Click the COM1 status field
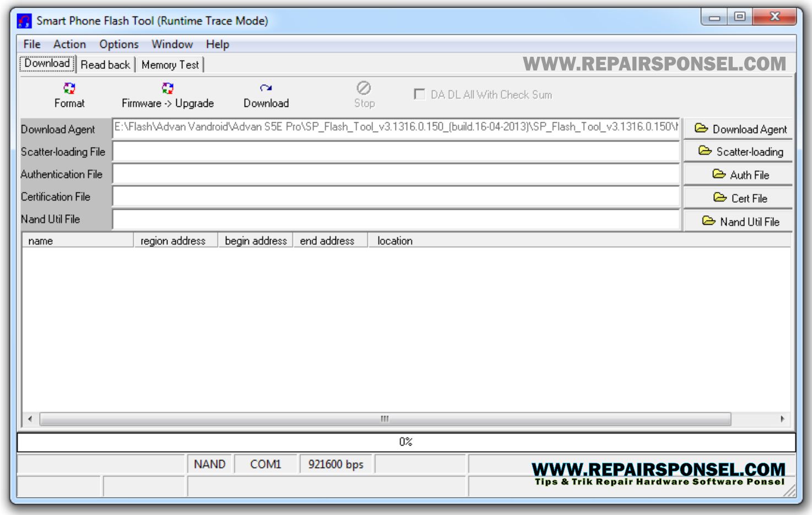Screen dimensions: 812x515 [x=265, y=464]
